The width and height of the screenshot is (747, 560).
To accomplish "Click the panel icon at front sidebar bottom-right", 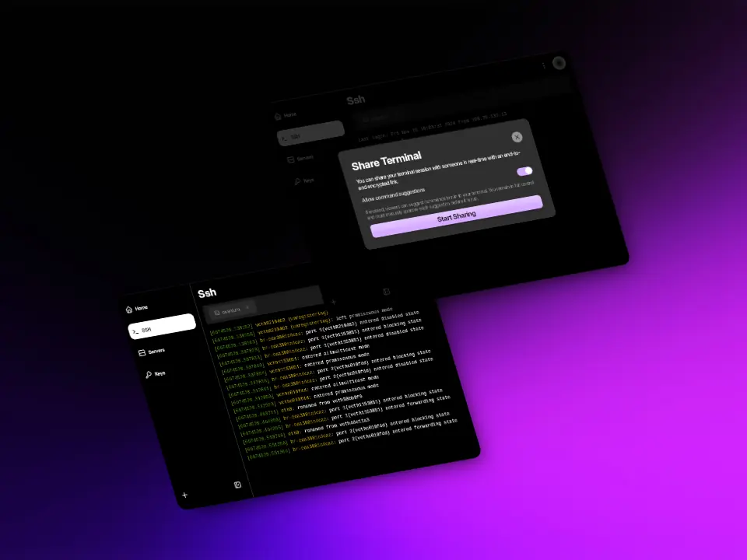I will tap(237, 485).
